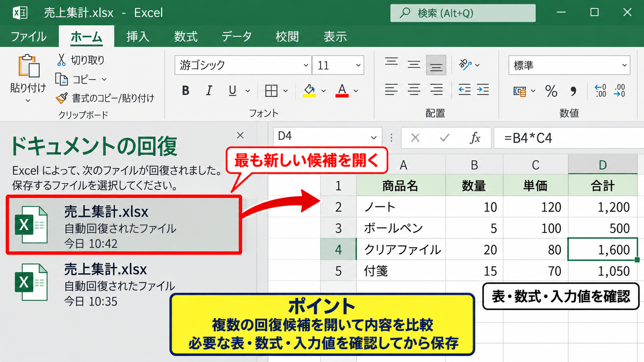Apply percent style
The image size is (644, 362).
(x=551, y=91)
